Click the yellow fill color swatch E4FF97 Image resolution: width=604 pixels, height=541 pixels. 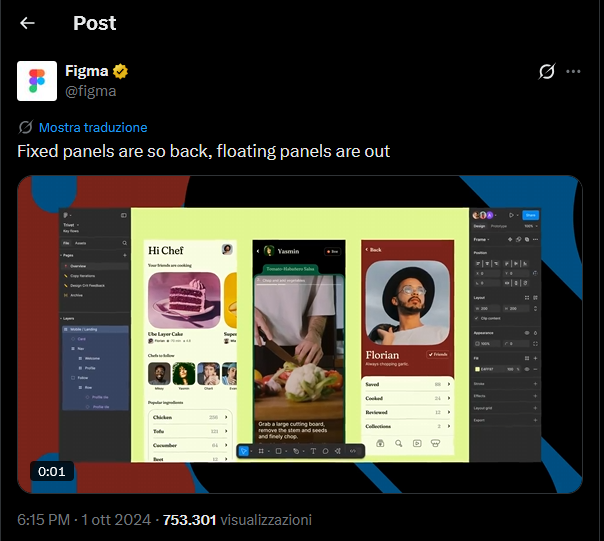click(x=477, y=369)
